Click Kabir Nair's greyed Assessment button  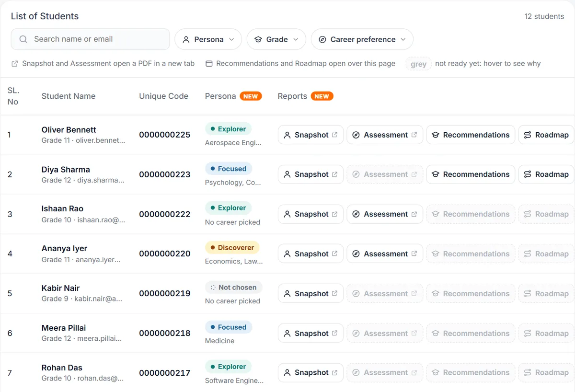(385, 294)
